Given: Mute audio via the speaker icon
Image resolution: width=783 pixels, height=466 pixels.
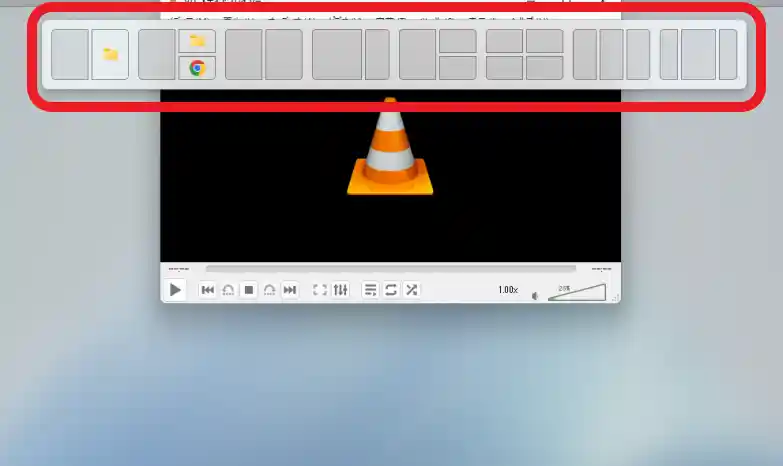Looking at the screenshot, I should [x=535, y=296].
